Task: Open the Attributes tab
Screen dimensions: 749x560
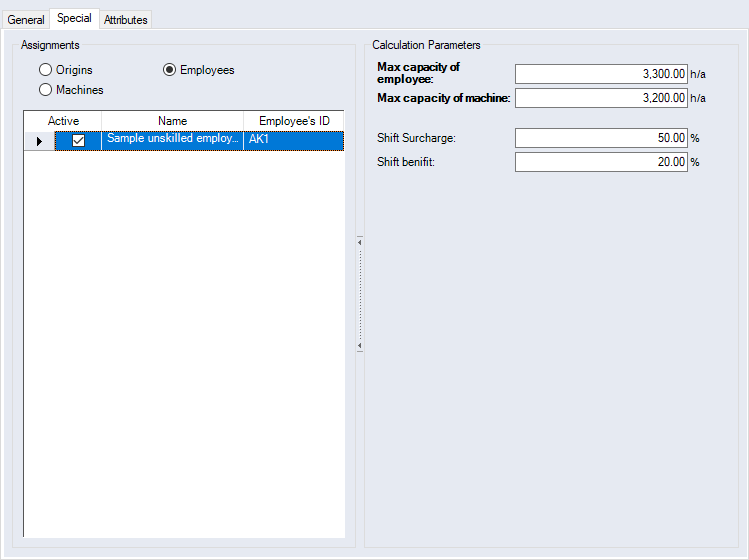Action: pyautogui.click(x=126, y=20)
